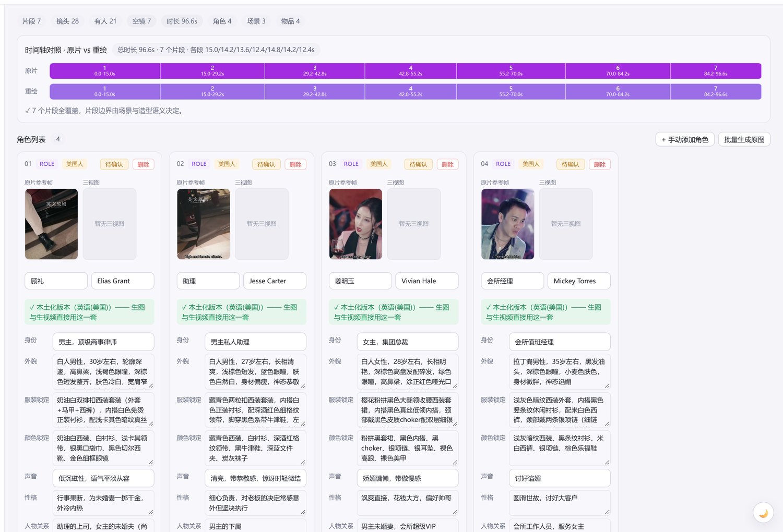
Task: Click the 镜头 28 stat chip
Action: point(67,21)
